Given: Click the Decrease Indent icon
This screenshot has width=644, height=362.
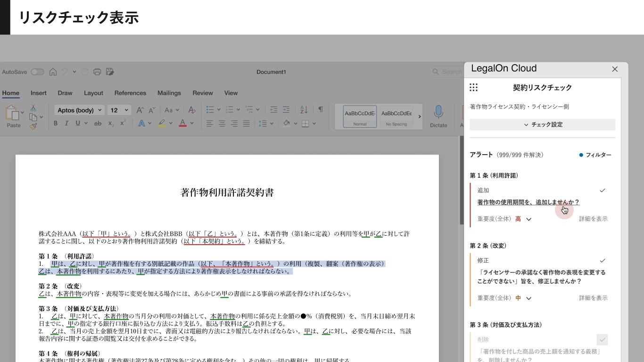Looking at the screenshot, I should 274,110.
